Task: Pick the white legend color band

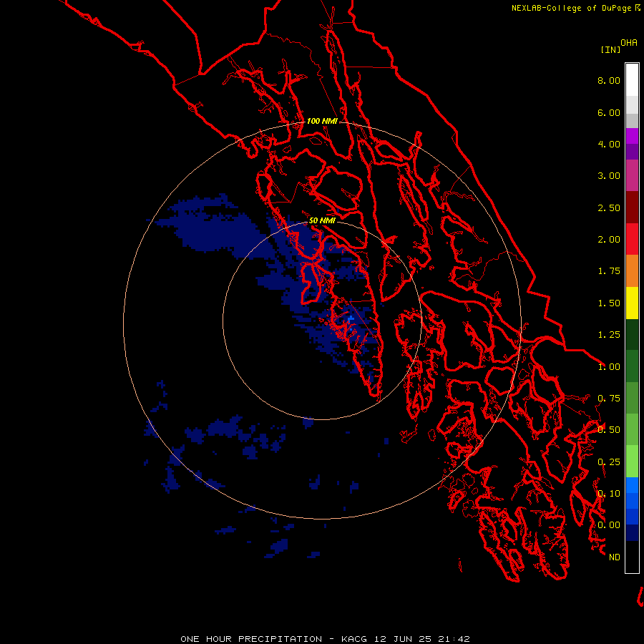Action: 632,80
